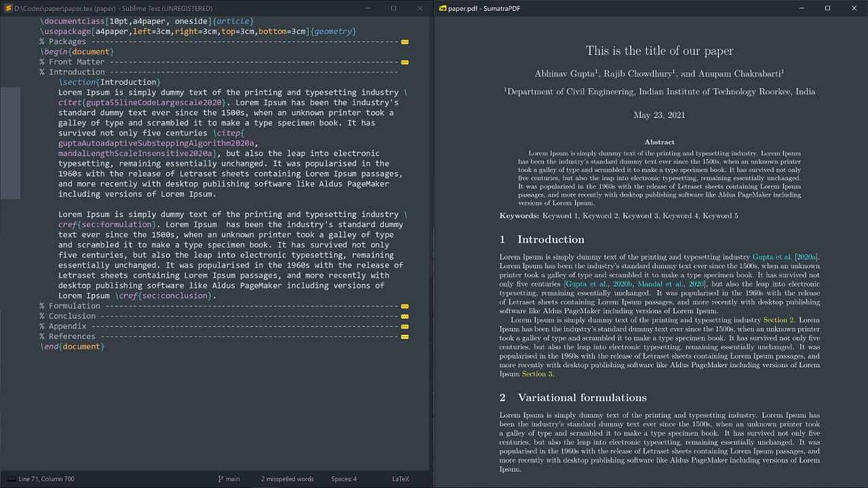Viewport: 868px width, 488px height.
Task: Click the gupta55lineCodeLargescale2020 citation key
Action: [x=153, y=103]
